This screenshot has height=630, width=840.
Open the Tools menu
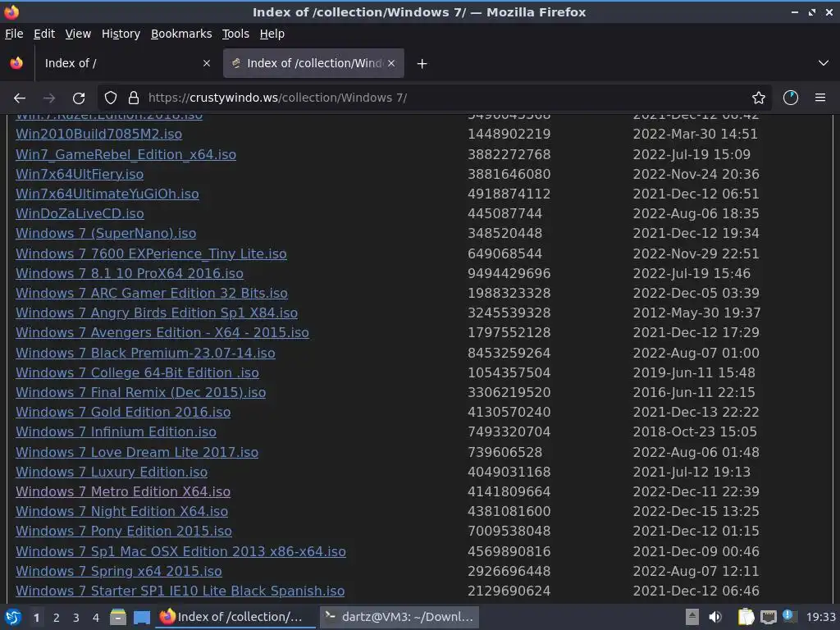235,34
